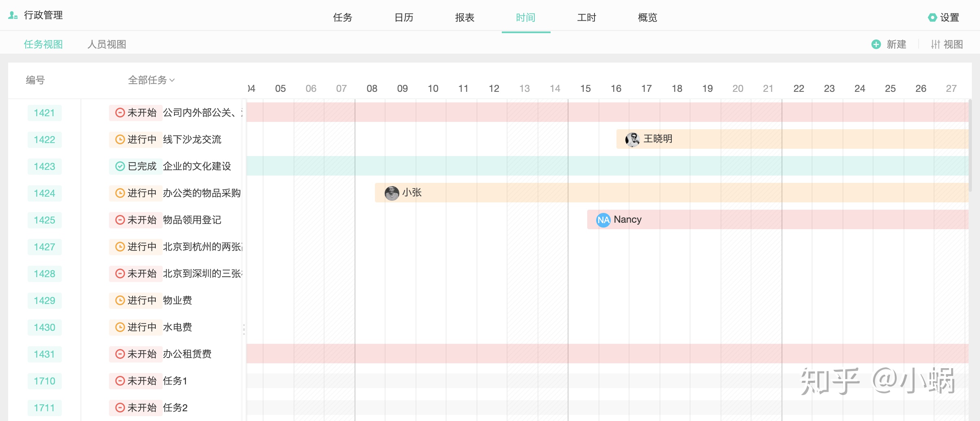The height and width of the screenshot is (421, 980).
Task: Click 行政管理 project title
Action: 43,15
